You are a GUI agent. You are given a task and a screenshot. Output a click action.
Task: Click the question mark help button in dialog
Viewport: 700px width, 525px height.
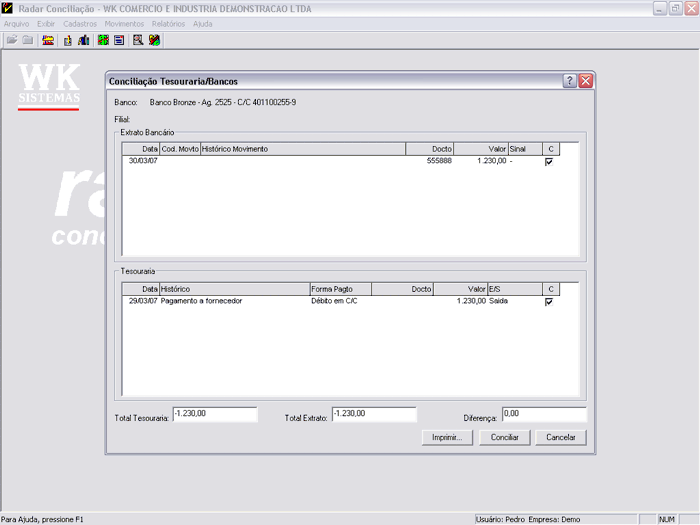click(x=569, y=81)
